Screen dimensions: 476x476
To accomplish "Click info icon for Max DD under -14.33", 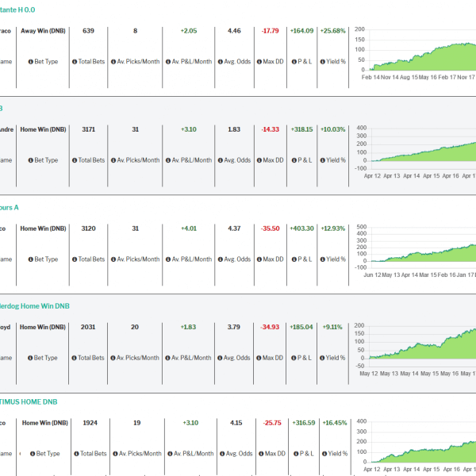I will [x=259, y=160].
